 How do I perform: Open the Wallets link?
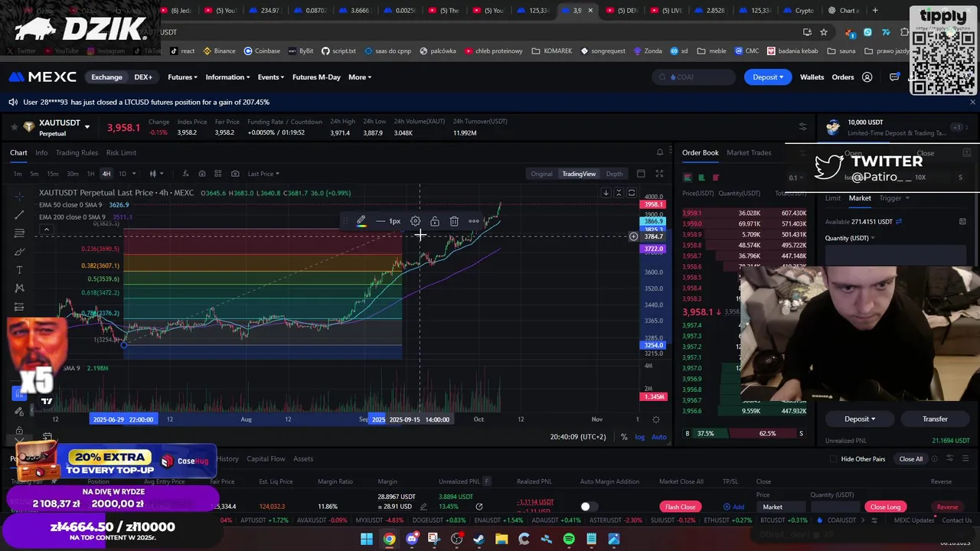coord(812,77)
